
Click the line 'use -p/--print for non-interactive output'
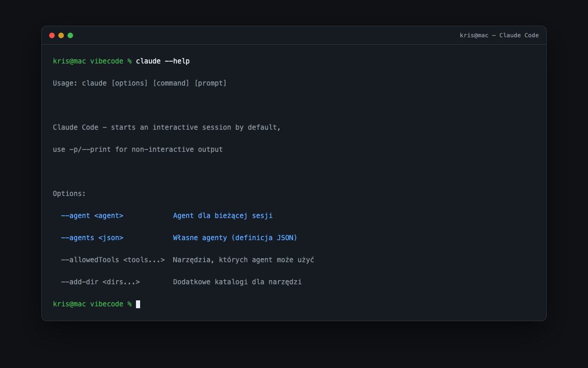tap(138, 149)
